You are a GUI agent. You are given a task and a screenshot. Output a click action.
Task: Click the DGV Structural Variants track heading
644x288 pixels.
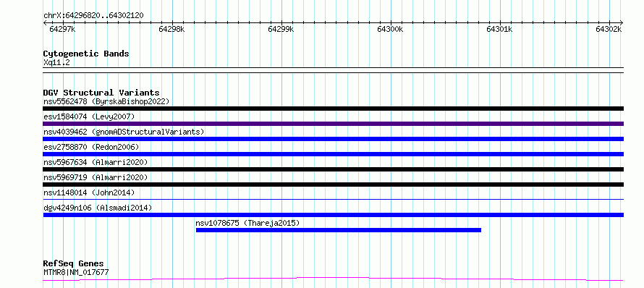tap(101, 93)
